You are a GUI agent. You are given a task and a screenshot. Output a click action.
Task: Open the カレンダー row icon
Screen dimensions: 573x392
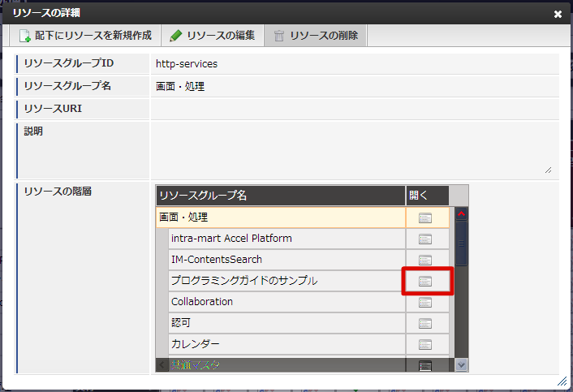425,344
